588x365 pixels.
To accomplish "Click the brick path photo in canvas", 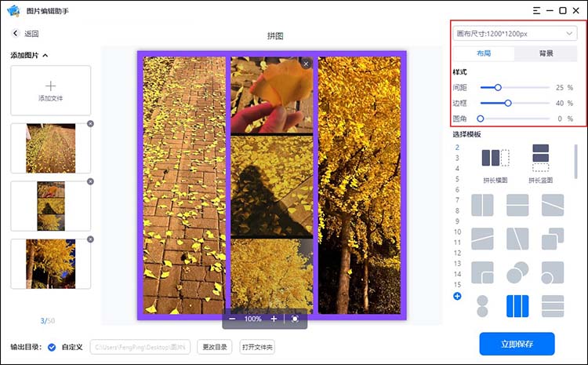I will 184,185.
